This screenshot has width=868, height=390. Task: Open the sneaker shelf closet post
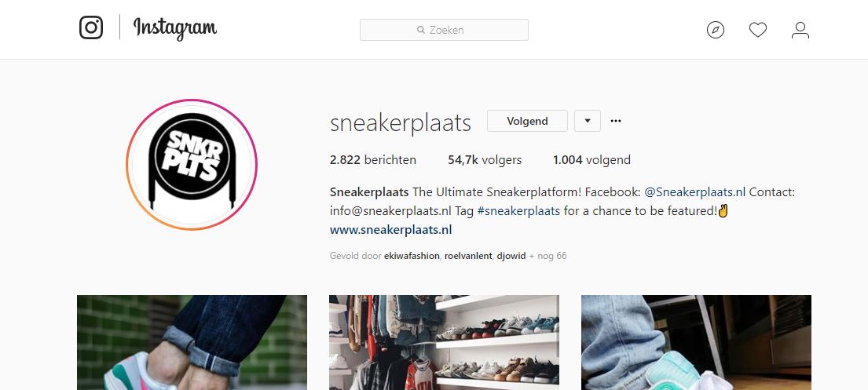pos(444,342)
